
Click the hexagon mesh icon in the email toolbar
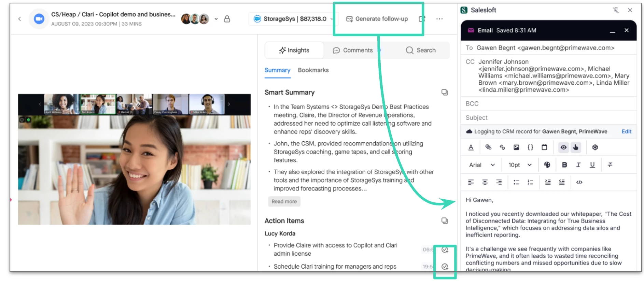click(x=595, y=147)
